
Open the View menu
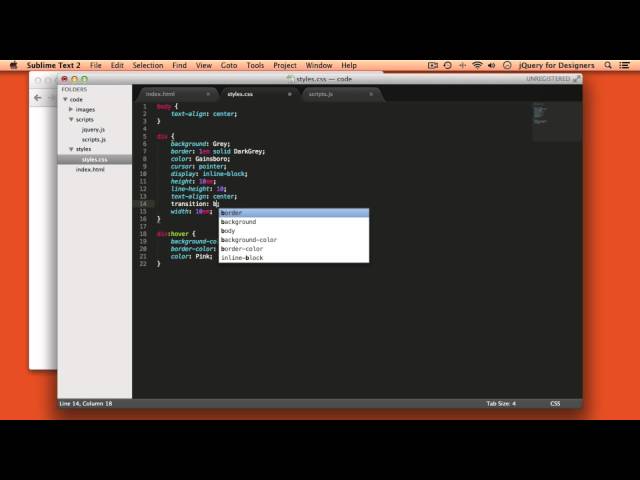coord(204,65)
